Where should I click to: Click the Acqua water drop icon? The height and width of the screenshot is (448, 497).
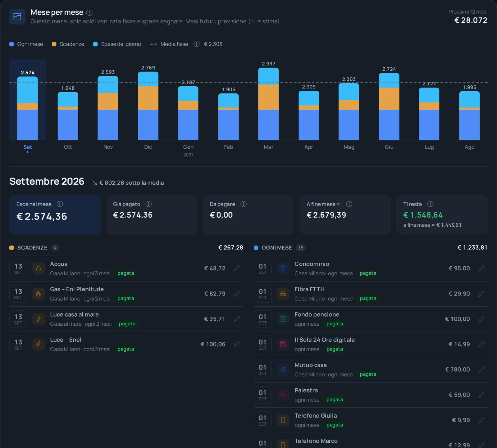click(x=39, y=268)
